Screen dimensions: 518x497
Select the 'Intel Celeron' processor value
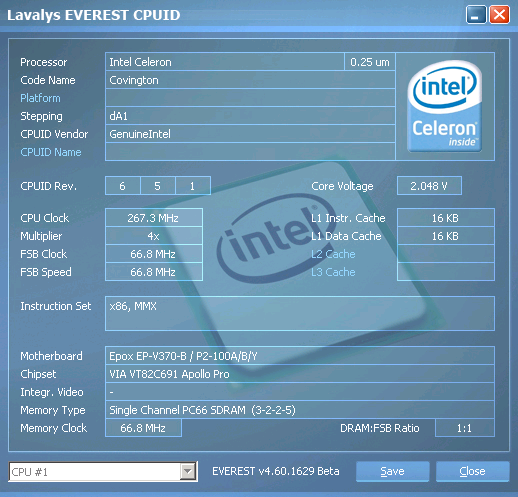tap(225, 62)
